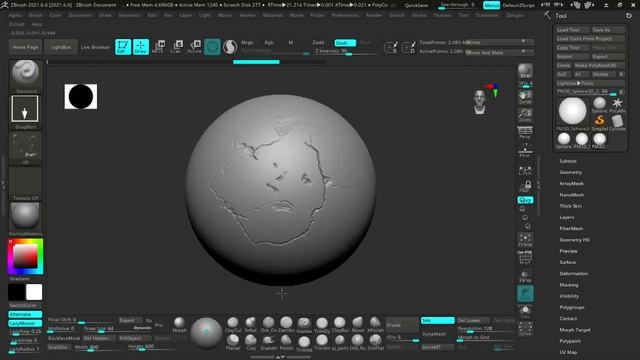Toggle the Rgb channel button

point(269,42)
